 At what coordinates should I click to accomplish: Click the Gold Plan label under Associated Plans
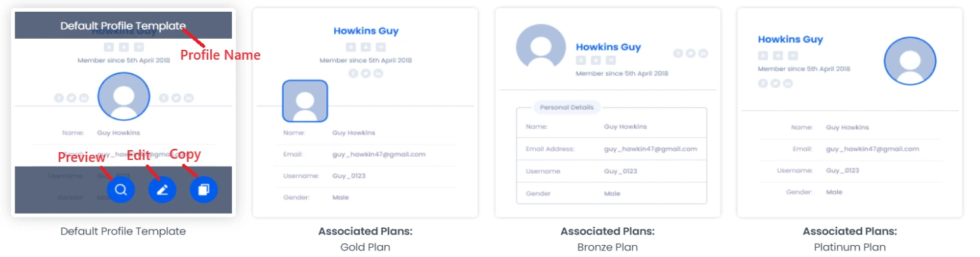[x=366, y=247]
